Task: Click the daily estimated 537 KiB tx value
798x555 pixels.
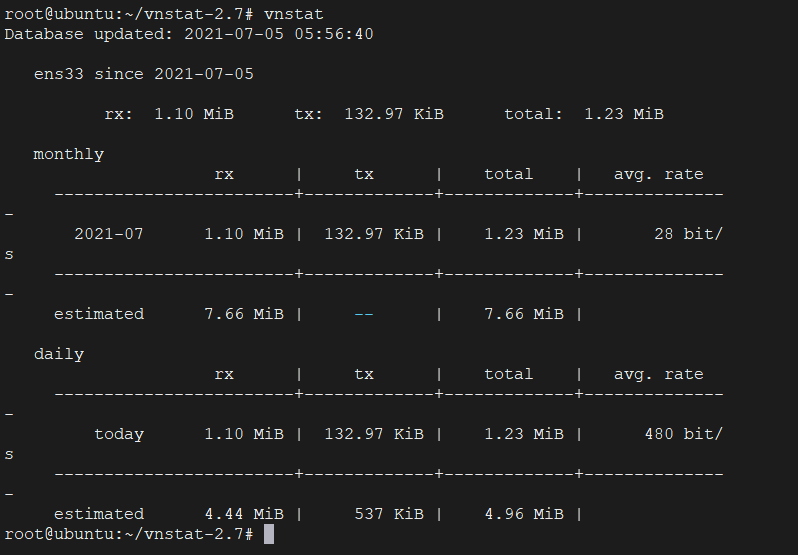Action: (389, 514)
